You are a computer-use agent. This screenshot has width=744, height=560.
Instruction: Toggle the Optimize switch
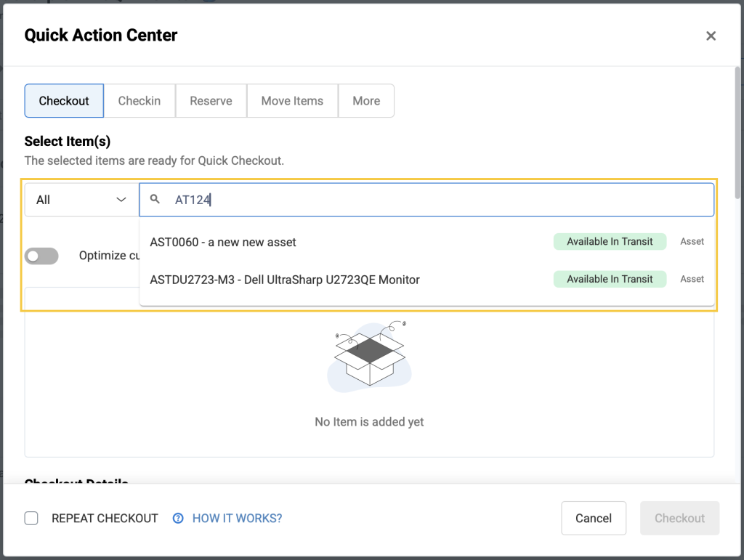[x=41, y=256]
